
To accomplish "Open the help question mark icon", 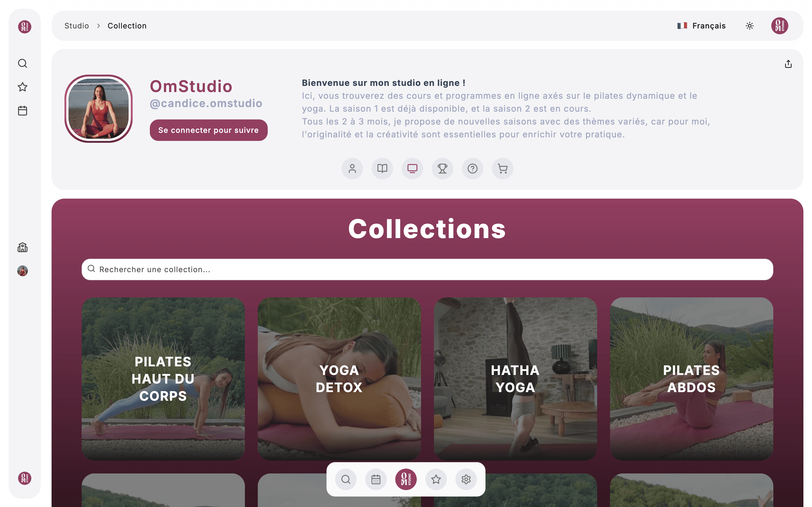I will (x=473, y=169).
